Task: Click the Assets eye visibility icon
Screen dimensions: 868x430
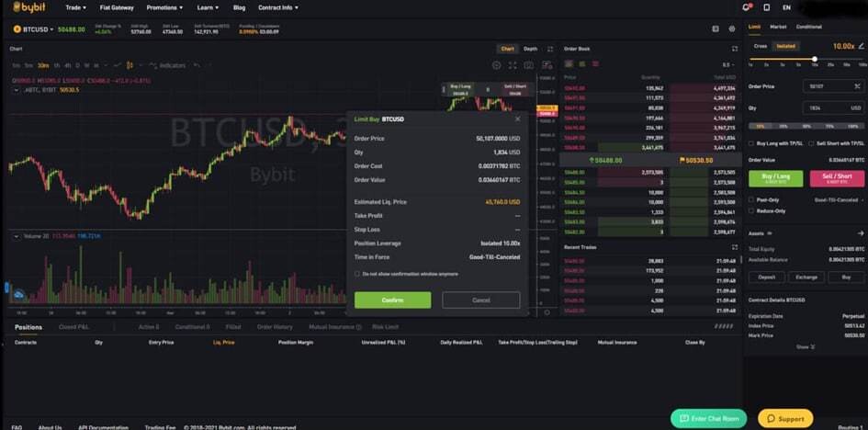Action: [x=770, y=233]
